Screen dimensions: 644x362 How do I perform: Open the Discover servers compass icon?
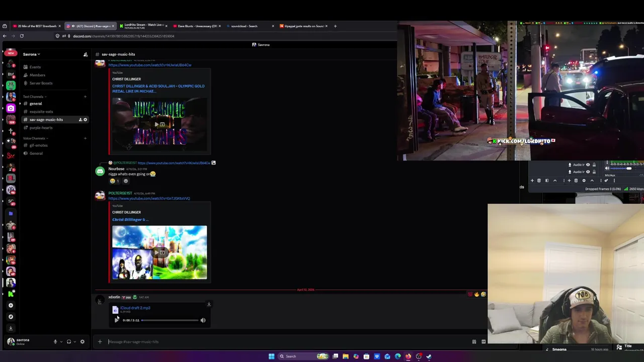coord(11,317)
